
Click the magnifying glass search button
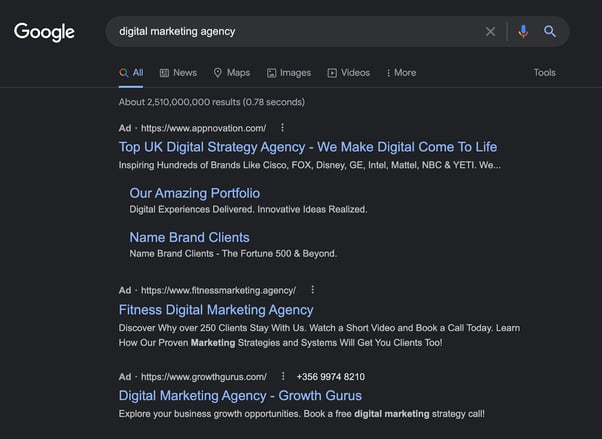(x=550, y=31)
